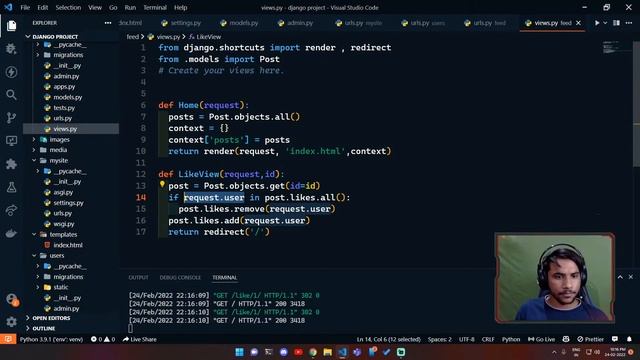
Task: Select the Python 3.9.1 interpreter in status bar
Action: [x=51, y=339]
